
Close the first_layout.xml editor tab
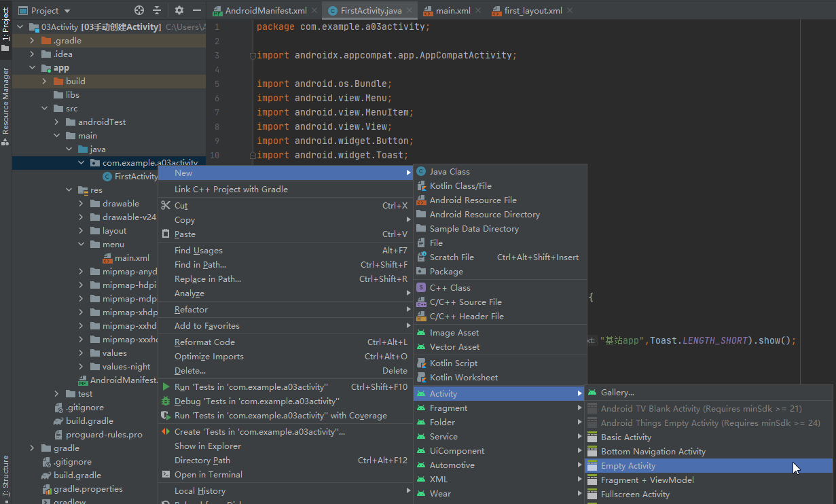coord(569,11)
